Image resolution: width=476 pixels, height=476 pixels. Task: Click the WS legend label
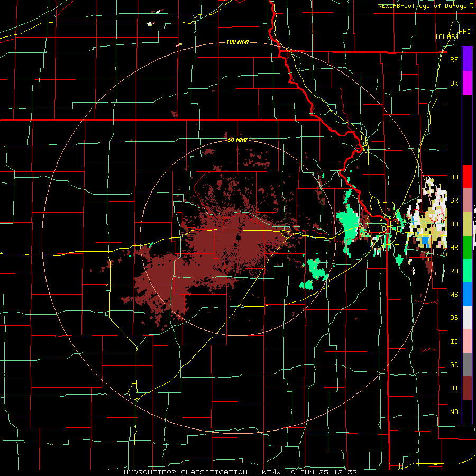point(454,294)
